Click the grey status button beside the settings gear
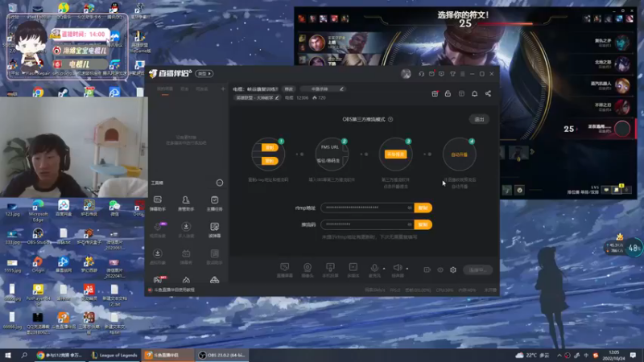This screenshot has width=644, height=362. [x=477, y=269]
